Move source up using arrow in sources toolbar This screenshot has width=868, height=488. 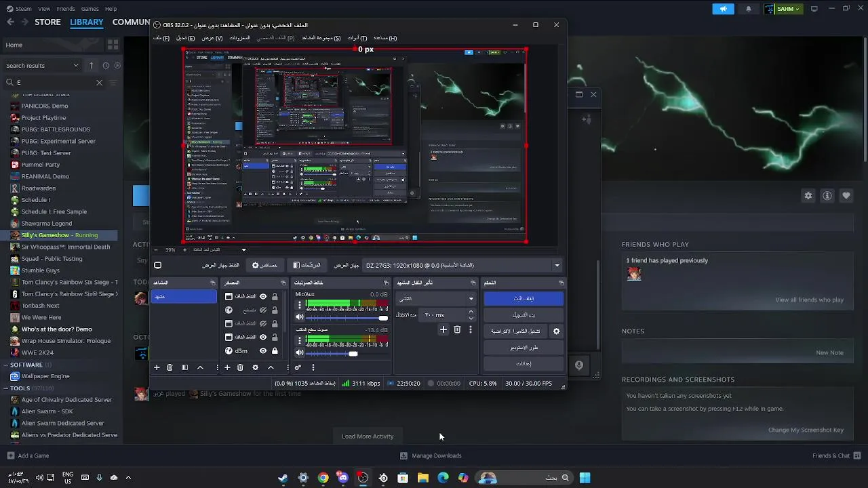coord(271,367)
